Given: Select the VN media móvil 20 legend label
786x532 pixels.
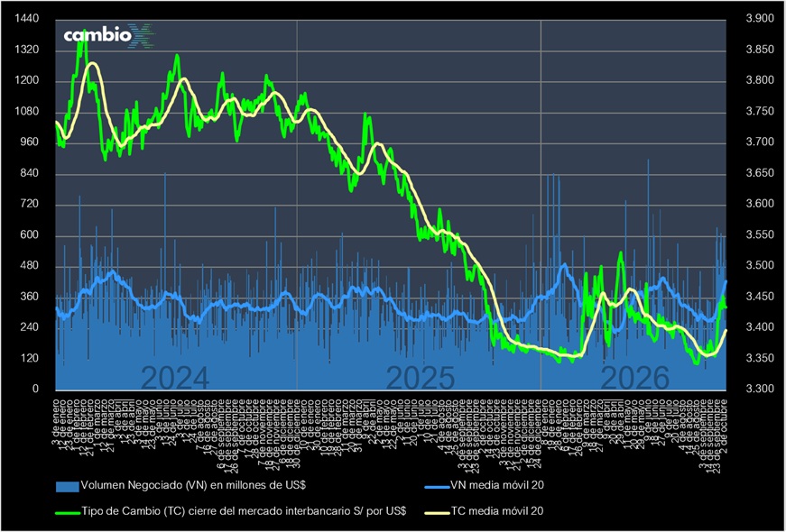Looking at the screenshot, I should [x=497, y=485].
